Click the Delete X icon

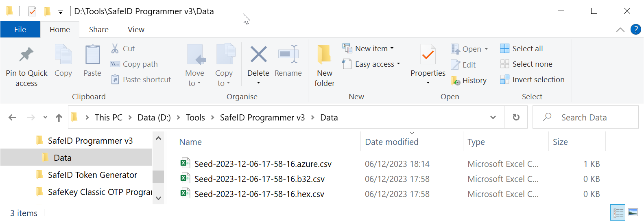pos(258,55)
